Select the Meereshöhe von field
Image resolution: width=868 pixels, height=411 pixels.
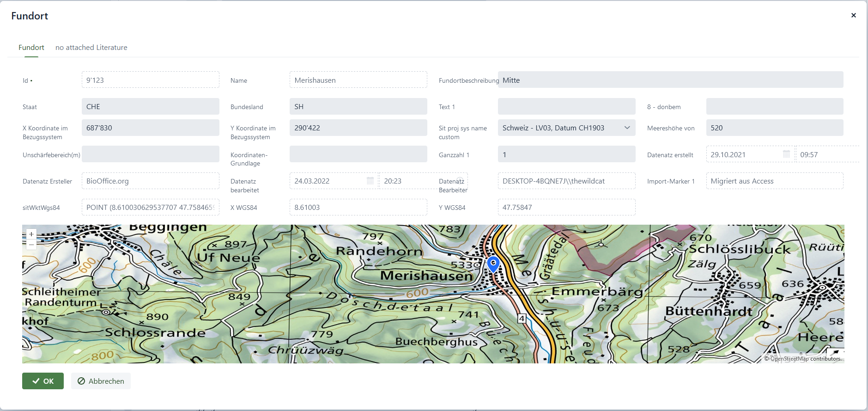pyautogui.click(x=774, y=128)
